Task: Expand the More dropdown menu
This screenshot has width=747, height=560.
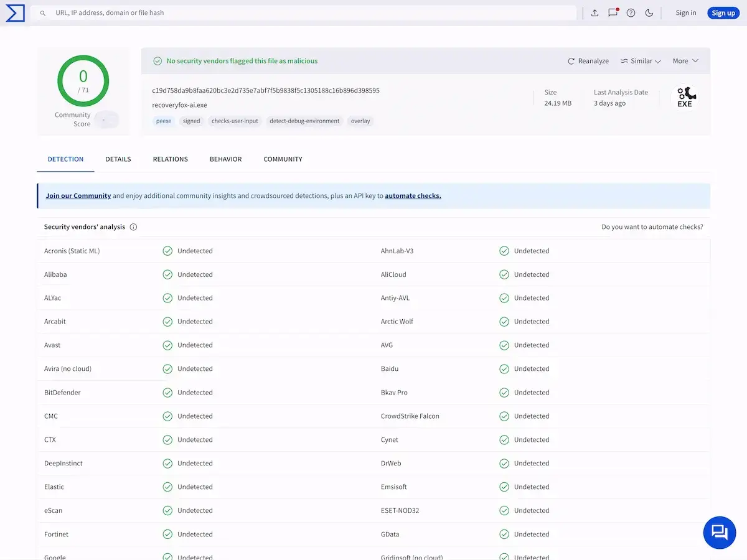Action: [686, 61]
